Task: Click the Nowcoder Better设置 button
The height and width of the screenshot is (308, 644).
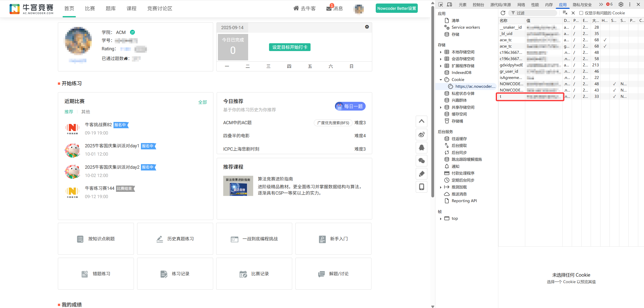Action: [x=396, y=8]
